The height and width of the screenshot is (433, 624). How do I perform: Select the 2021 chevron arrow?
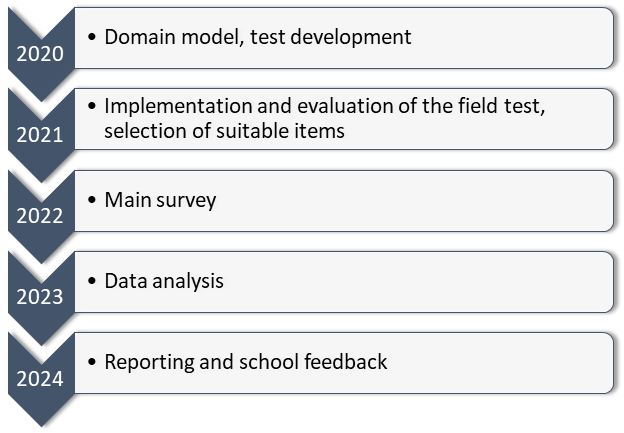pyautogui.click(x=40, y=133)
